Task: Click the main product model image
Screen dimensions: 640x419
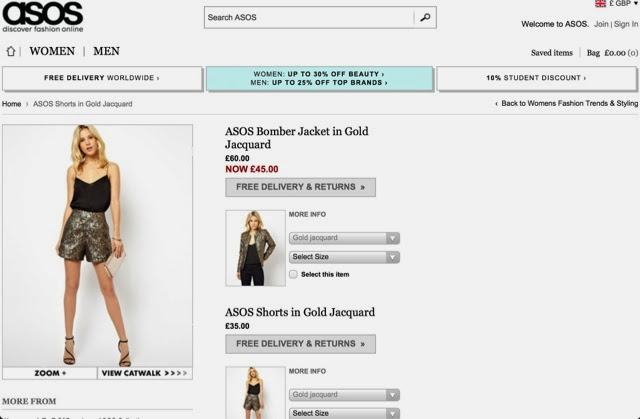Action: click(98, 246)
